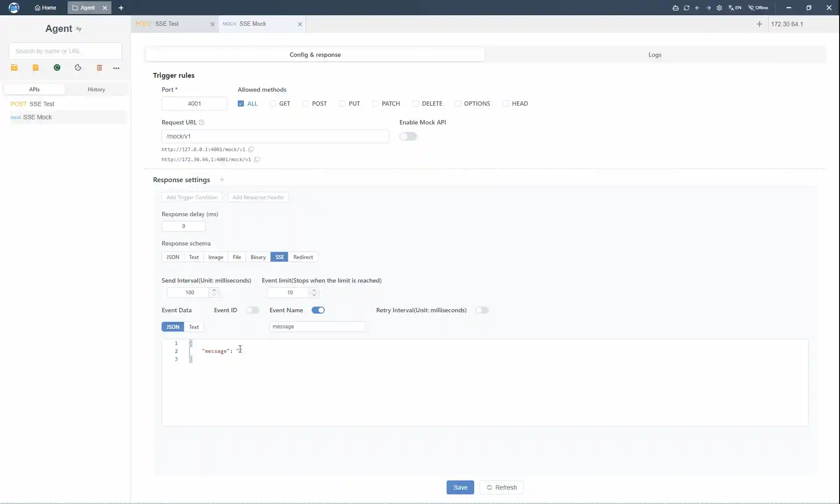Click the green circular reload icon
840x504 pixels.
pos(57,68)
